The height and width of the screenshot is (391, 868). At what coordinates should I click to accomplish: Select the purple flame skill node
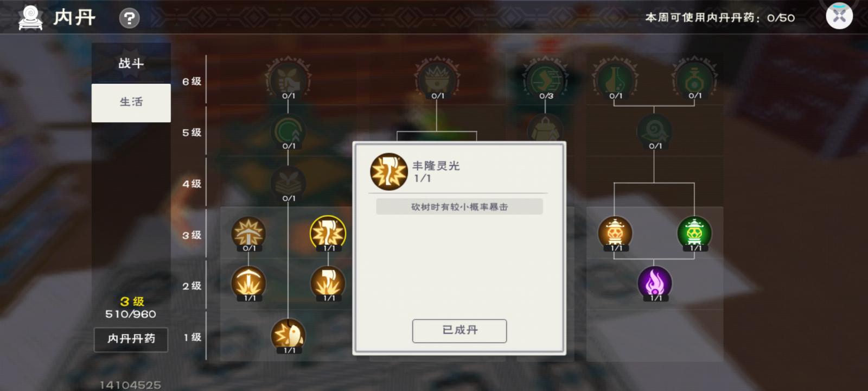655,283
